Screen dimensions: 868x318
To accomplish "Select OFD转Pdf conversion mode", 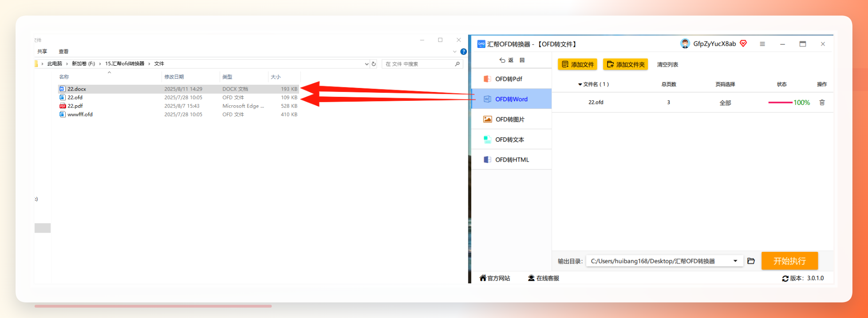I will pos(511,79).
